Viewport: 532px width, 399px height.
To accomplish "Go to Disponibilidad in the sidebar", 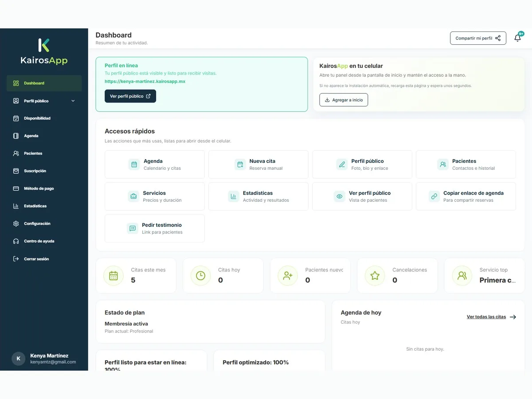I will (x=44, y=118).
